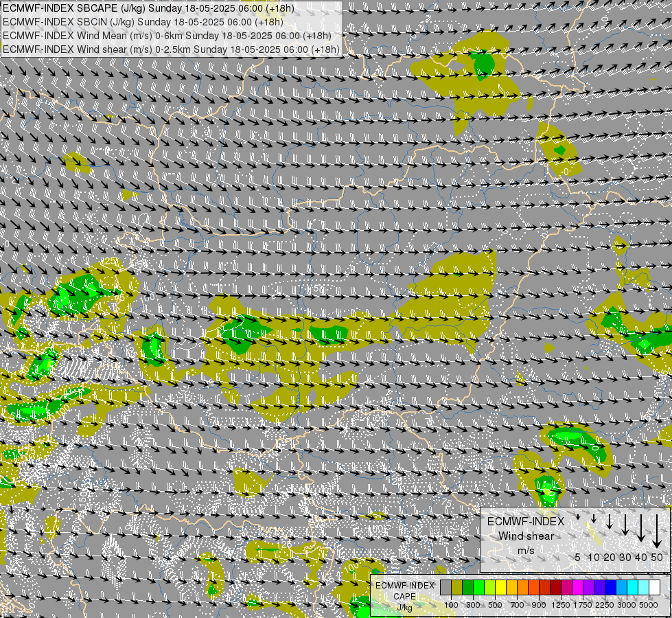This screenshot has height=618, width=672.
Task: Click the 20 m/s arrow in the Wind shear legend
Action: 610,521
